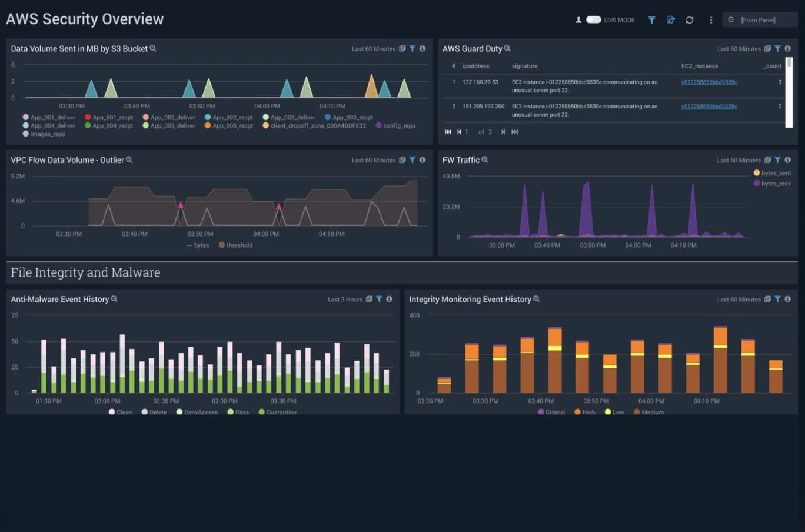The width and height of the screenshot is (805, 532).
Task: Click info icon on Data Volume Sent panel
Action: click(x=422, y=49)
